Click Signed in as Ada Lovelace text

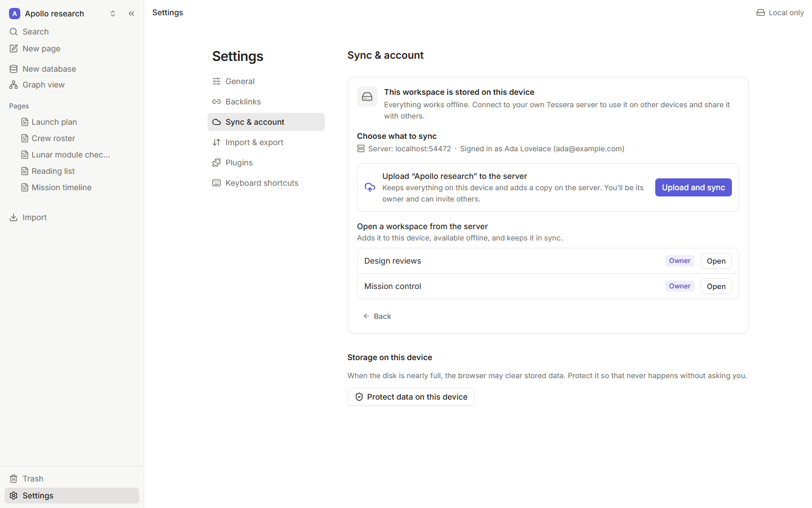(542, 148)
